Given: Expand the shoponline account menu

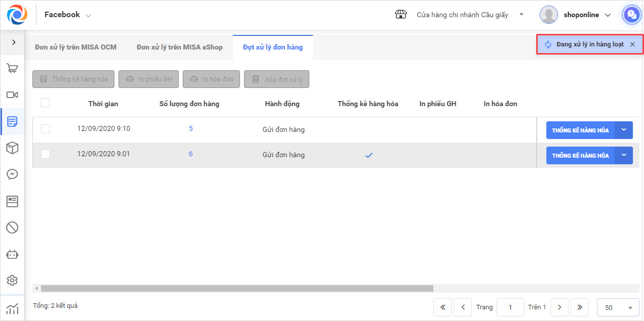Looking at the screenshot, I should pos(608,15).
